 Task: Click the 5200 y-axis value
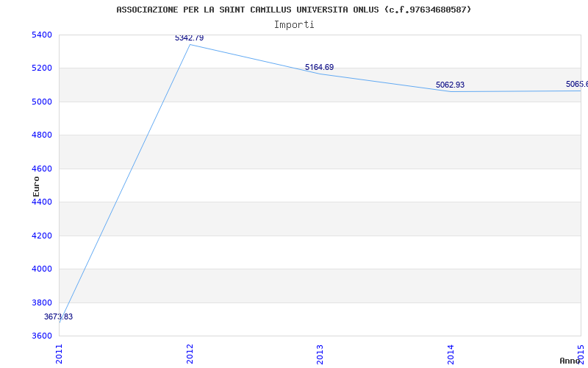click(42, 68)
